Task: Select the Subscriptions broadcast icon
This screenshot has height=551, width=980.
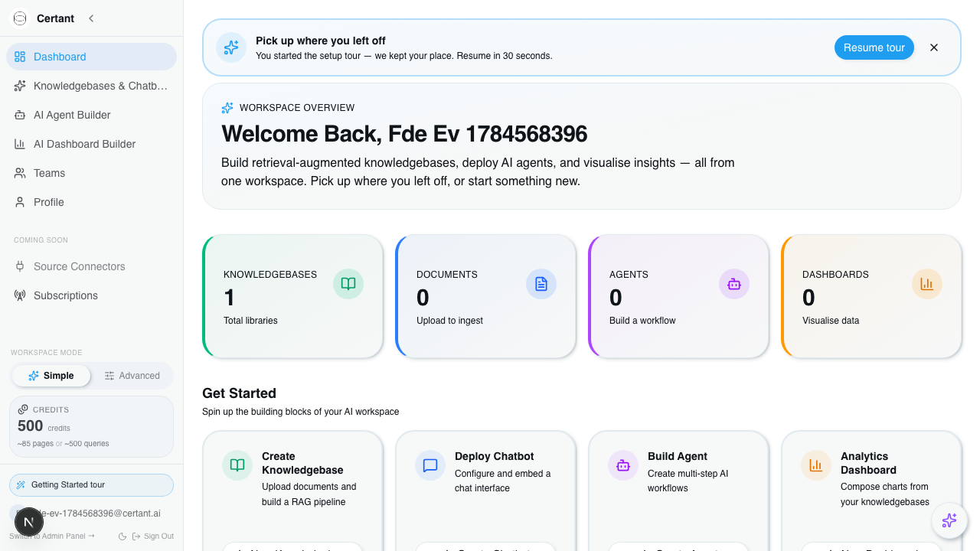Action: [20, 295]
